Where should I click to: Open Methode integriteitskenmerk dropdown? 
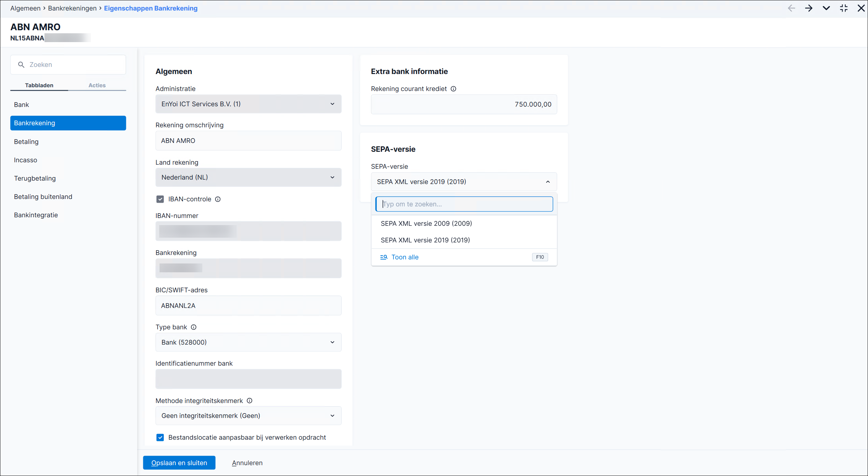(248, 416)
